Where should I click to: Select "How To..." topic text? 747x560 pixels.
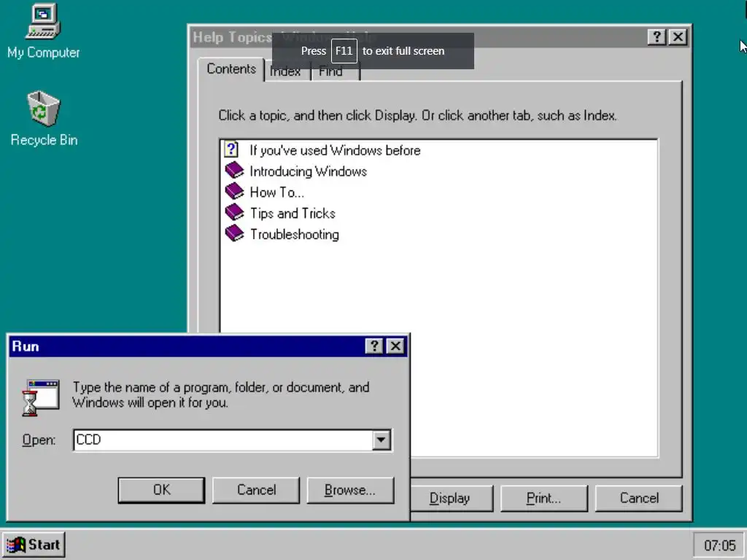pos(276,192)
